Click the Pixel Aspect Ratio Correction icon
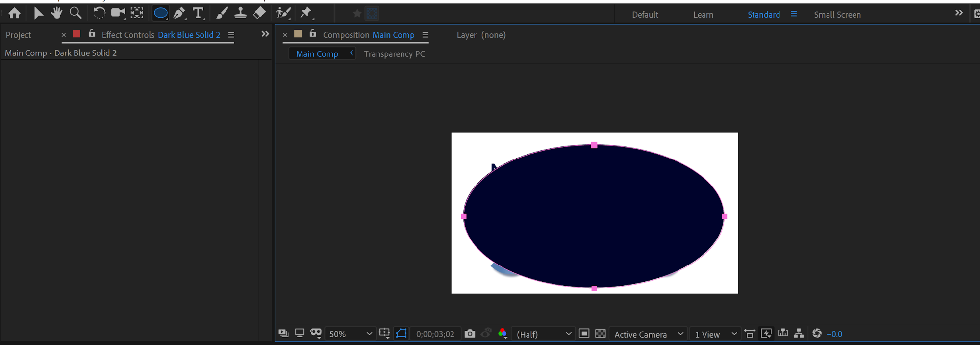Viewport: 980px width, 345px height. click(750, 334)
